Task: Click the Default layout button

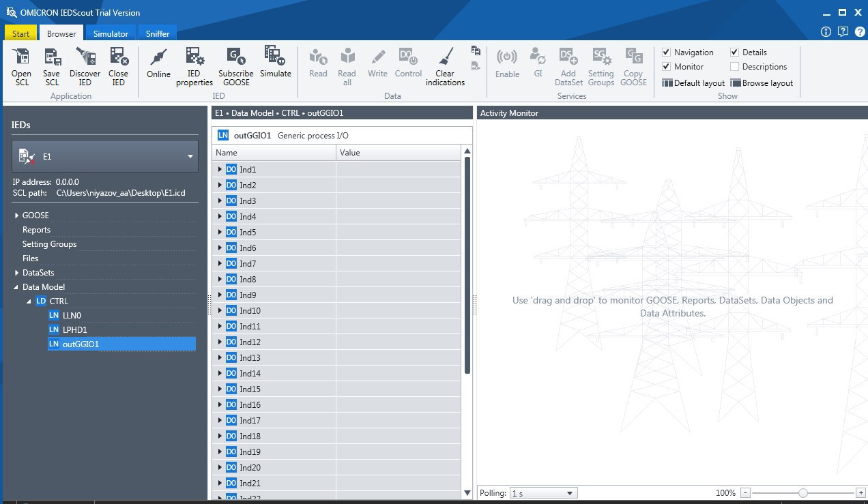Action: click(693, 83)
